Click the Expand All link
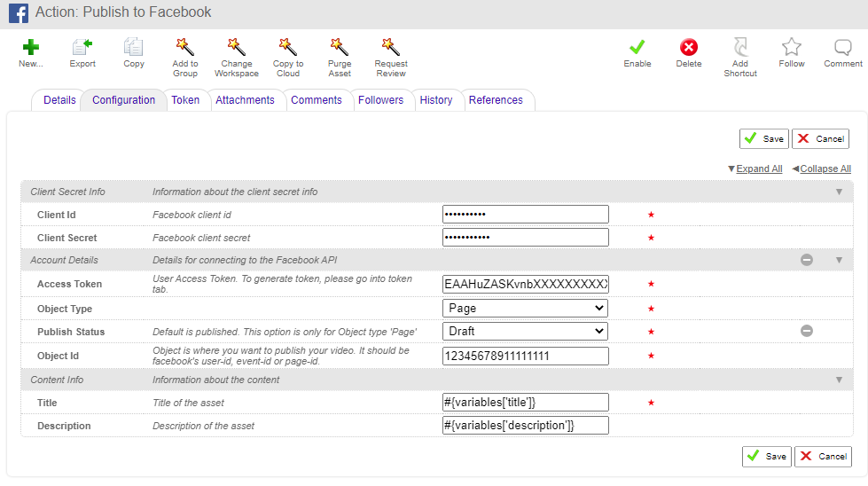868x486 pixels. (759, 169)
